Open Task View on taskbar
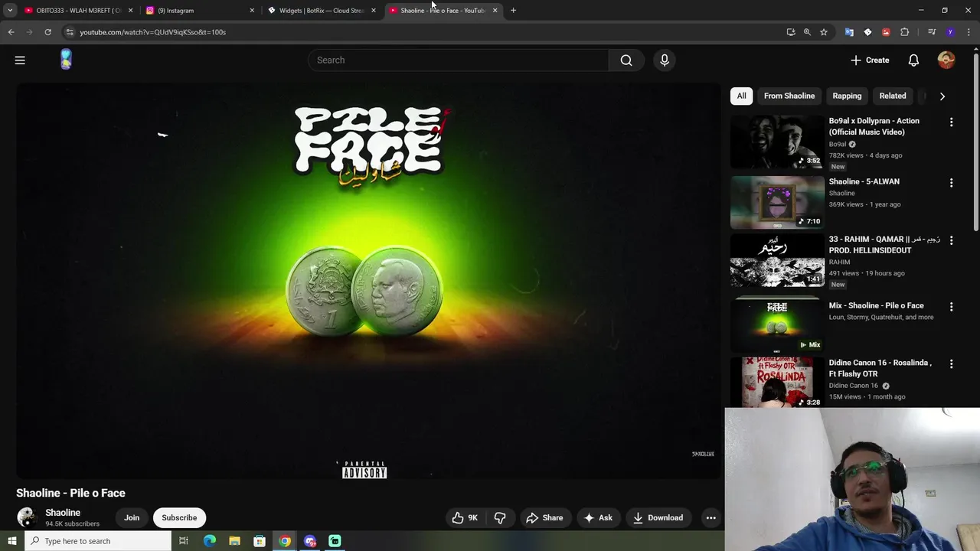The image size is (980, 551). click(x=184, y=541)
